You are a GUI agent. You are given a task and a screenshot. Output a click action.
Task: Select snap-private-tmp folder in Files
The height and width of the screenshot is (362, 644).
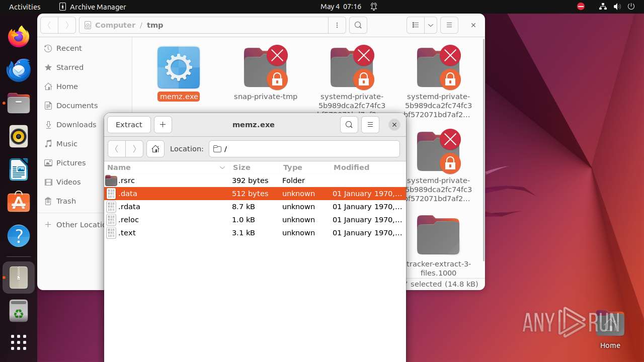click(x=266, y=73)
